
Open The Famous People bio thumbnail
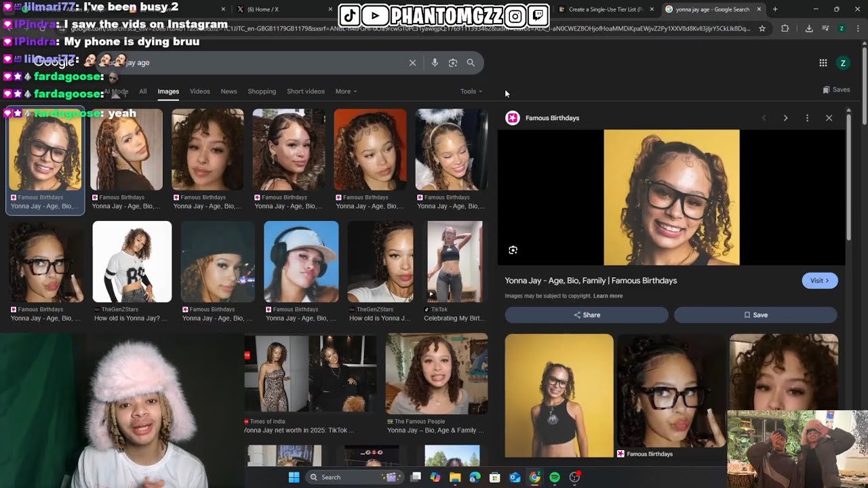click(x=437, y=373)
